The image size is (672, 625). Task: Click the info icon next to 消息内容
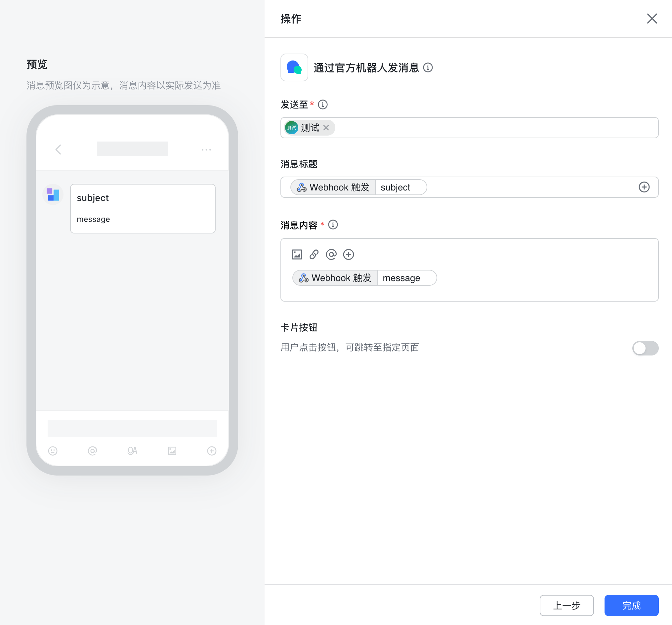tap(333, 225)
